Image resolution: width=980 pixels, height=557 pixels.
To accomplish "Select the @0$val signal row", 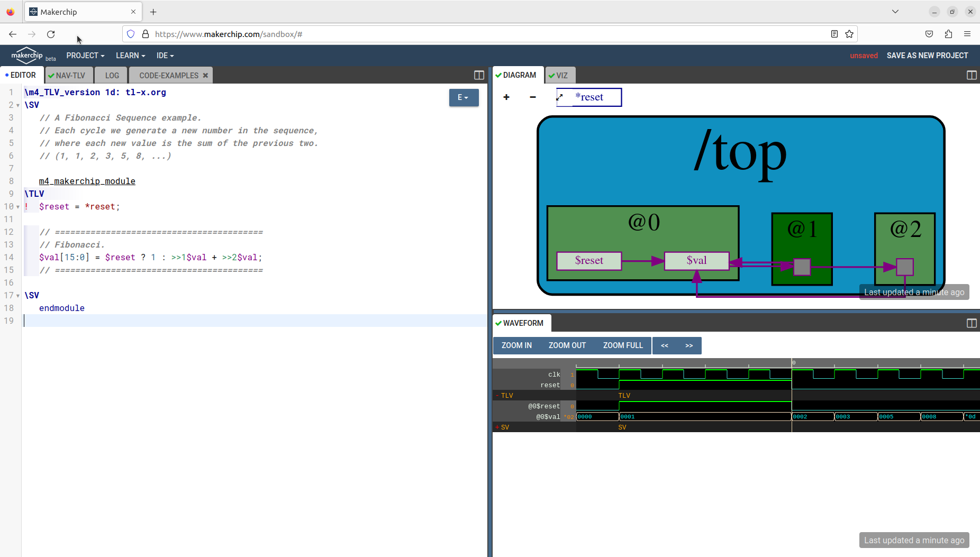I will (x=548, y=417).
